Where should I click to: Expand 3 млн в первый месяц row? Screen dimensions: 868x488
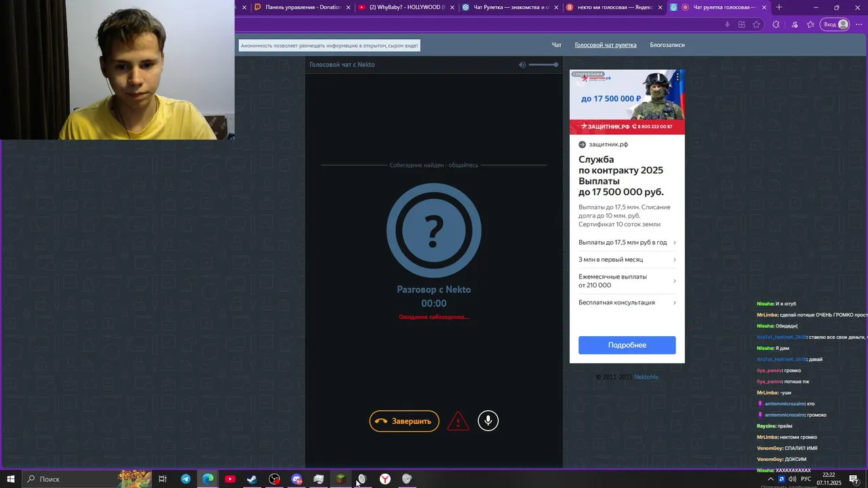(627, 260)
